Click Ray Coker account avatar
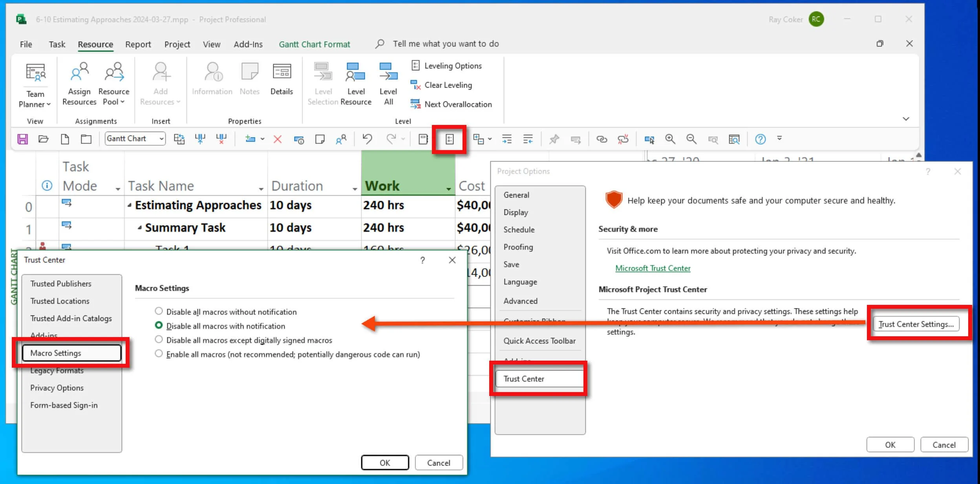The image size is (980, 484). 816,19
